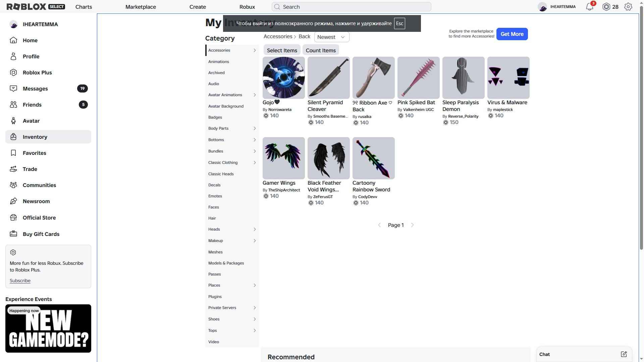Screen dimensions: 644x362
Task: Click the Avatar sidebar icon
Action: tap(13, 121)
